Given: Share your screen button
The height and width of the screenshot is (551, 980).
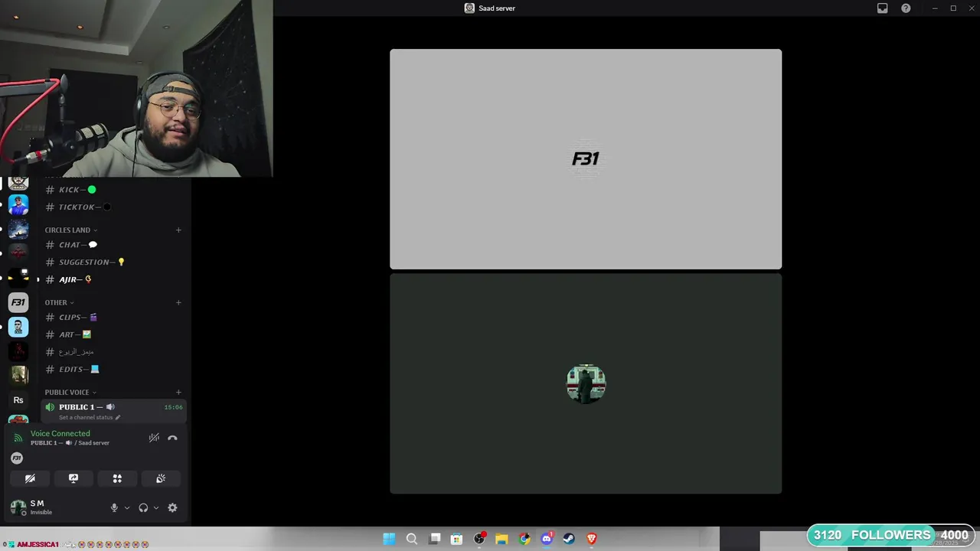Looking at the screenshot, I should pos(73,478).
